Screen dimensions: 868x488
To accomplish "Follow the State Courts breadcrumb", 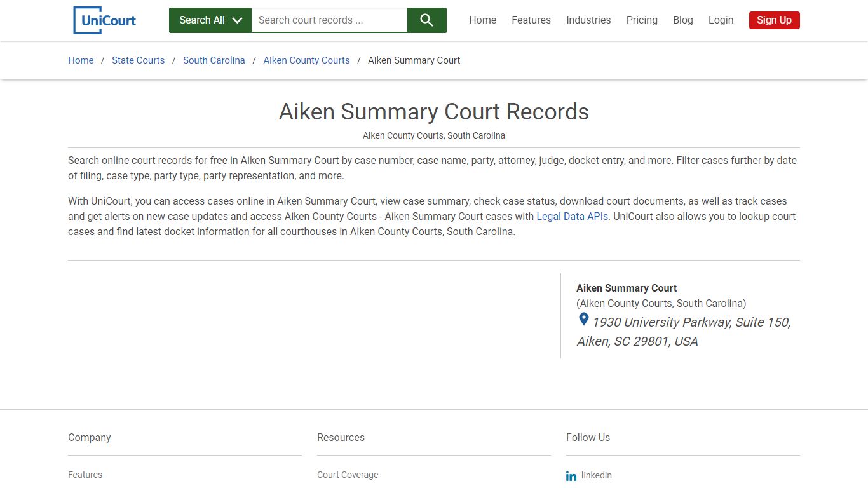I will 138,60.
